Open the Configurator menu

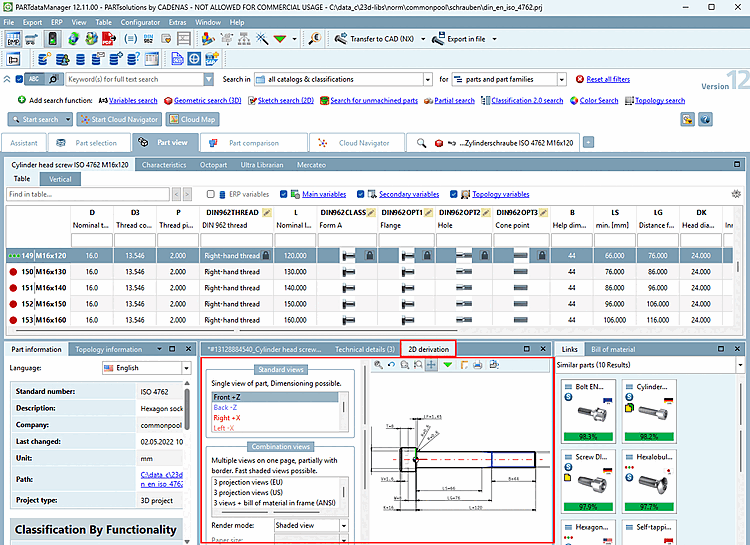pyautogui.click(x=139, y=21)
